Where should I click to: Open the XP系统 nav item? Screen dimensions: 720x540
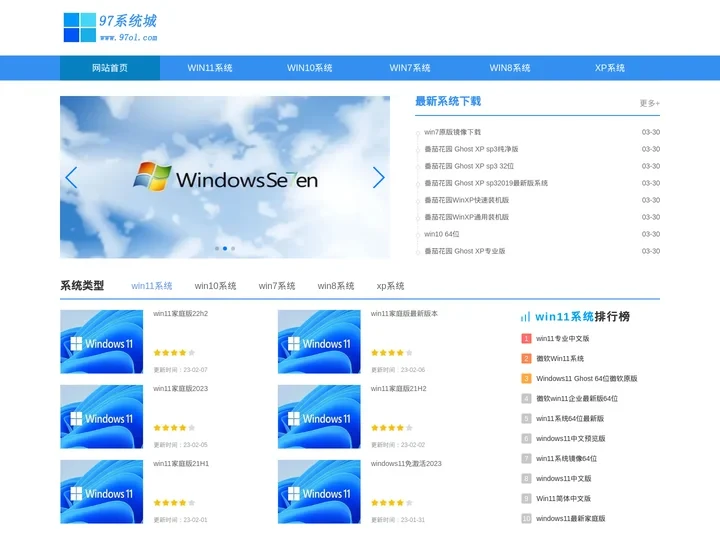point(610,68)
